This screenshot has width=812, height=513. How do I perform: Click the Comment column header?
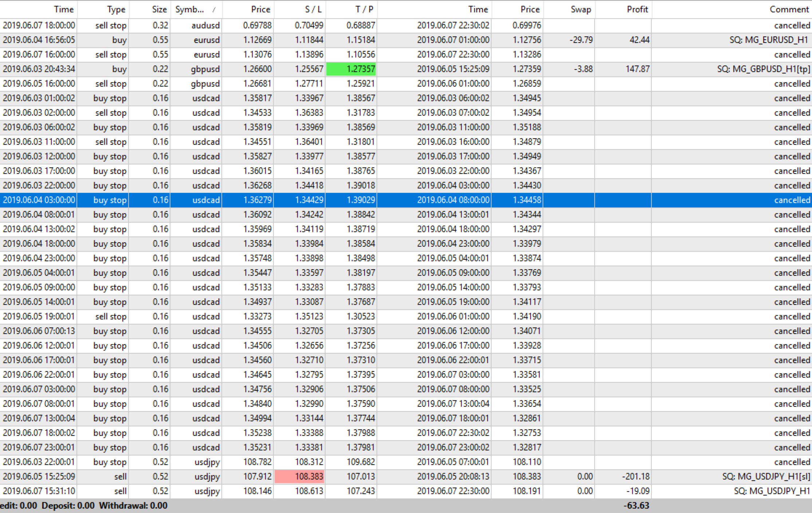tap(789, 9)
